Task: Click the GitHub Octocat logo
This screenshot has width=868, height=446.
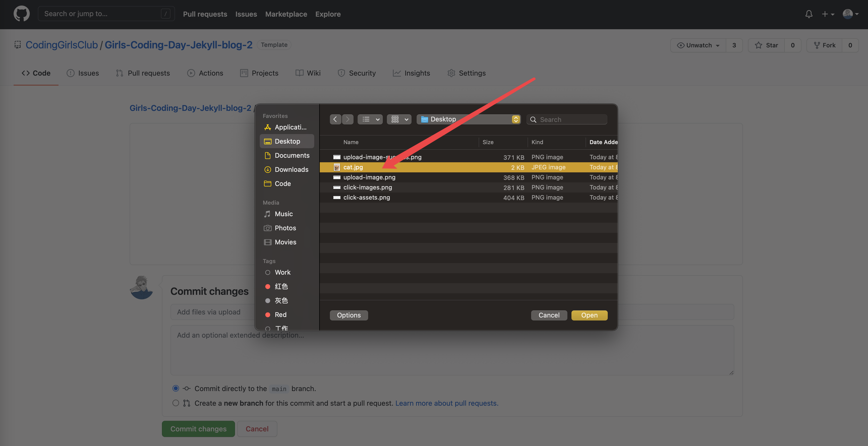Action: click(22, 14)
